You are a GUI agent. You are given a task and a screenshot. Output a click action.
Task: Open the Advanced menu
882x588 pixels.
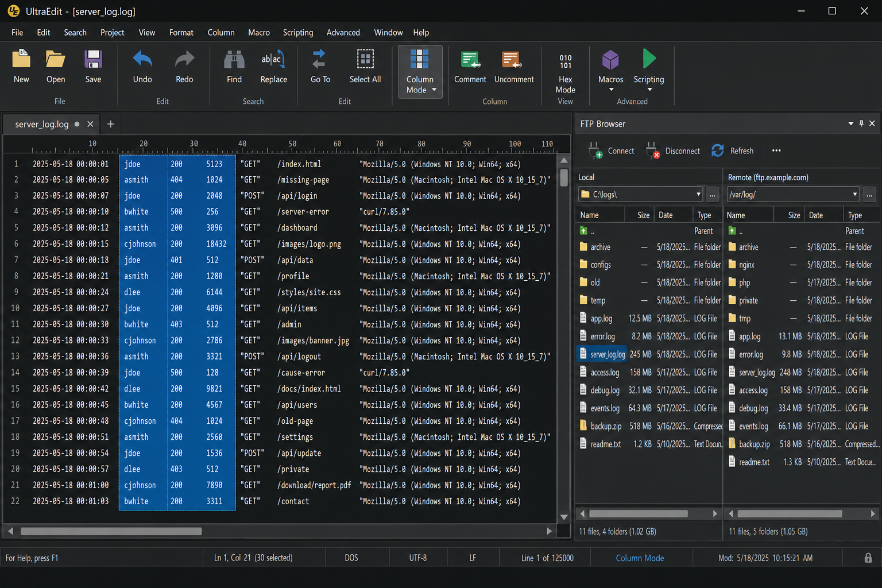point(343,33)
